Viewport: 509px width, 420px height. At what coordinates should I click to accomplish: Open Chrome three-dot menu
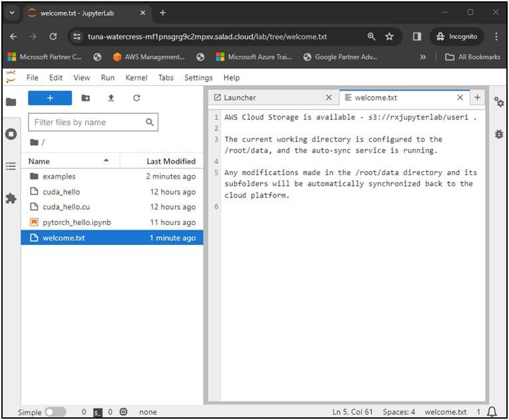pyautogui.click(x=496, y=37)
